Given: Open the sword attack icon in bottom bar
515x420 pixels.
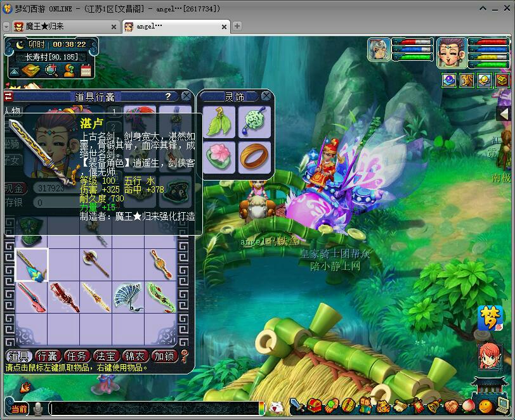Looking at the screenshot, I should [x=297, y=405].
